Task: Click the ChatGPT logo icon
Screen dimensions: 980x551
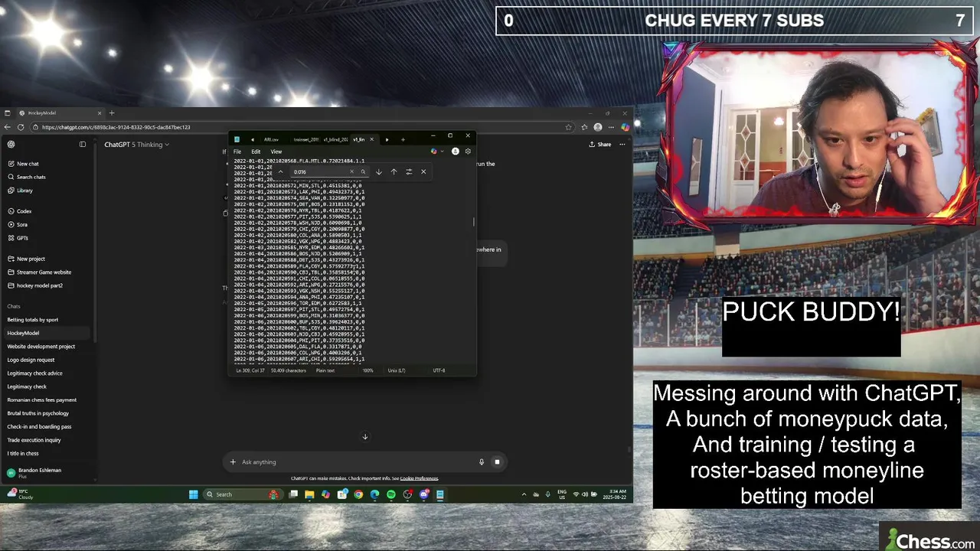Action: (x=11, y=144)
